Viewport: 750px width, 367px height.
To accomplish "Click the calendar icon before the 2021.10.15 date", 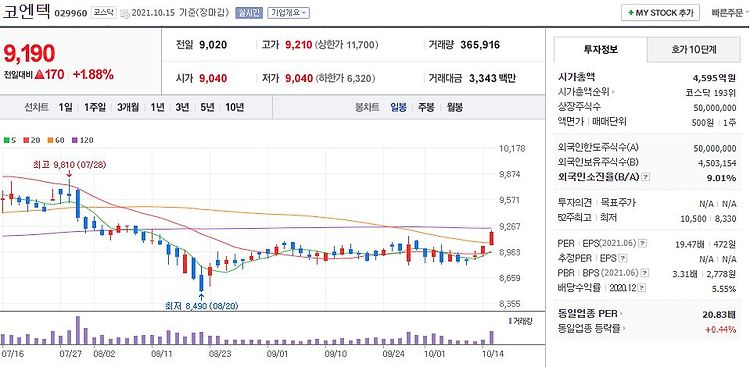I will [x=125, y=13].
